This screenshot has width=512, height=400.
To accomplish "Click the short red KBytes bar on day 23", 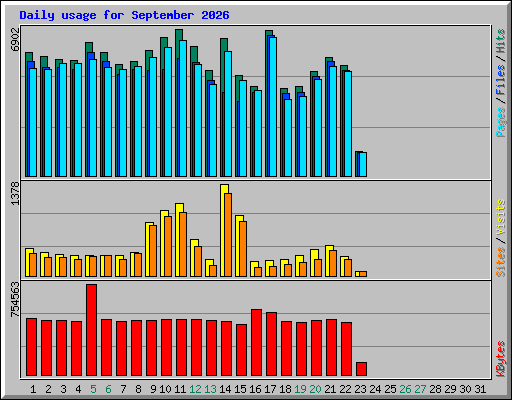I will (362, 369).
